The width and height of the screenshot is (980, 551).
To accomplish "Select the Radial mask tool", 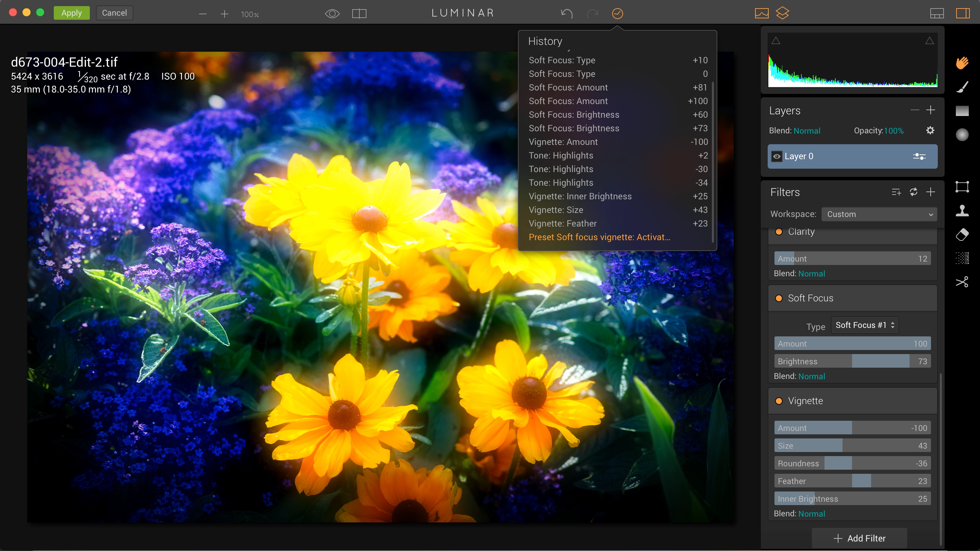I will (962, 135).
